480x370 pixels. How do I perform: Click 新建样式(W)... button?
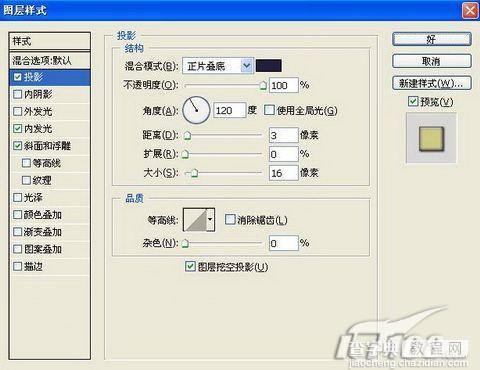pyautogui.click(x=432, y=83)
